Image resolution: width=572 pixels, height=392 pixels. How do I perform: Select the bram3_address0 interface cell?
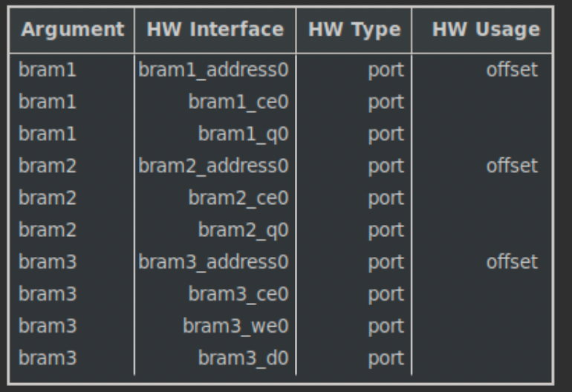(x=213, y=262)
